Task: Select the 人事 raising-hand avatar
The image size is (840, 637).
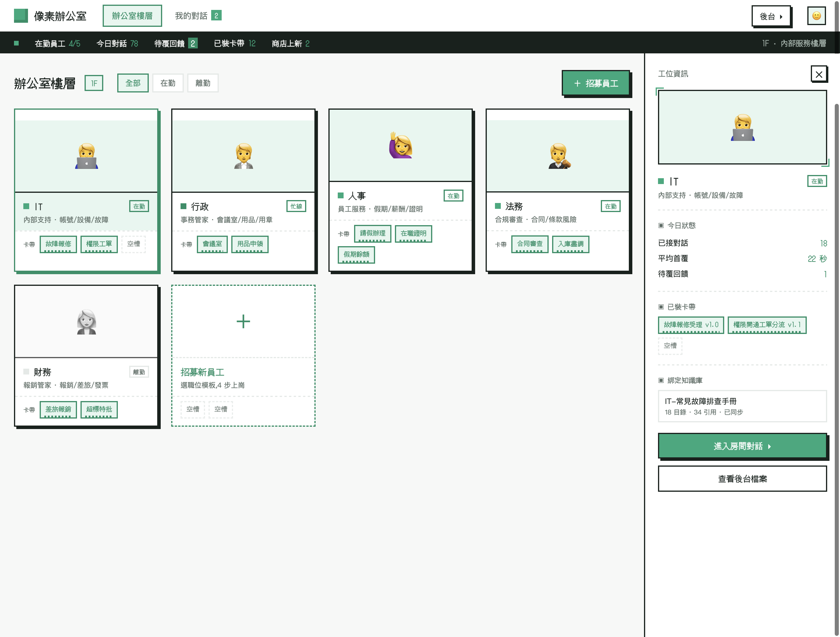Action: [x=401, y=145]
